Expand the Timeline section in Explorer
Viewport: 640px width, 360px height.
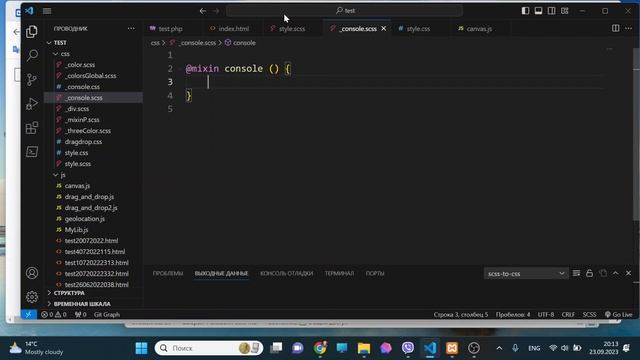click(x=82, y=304)
